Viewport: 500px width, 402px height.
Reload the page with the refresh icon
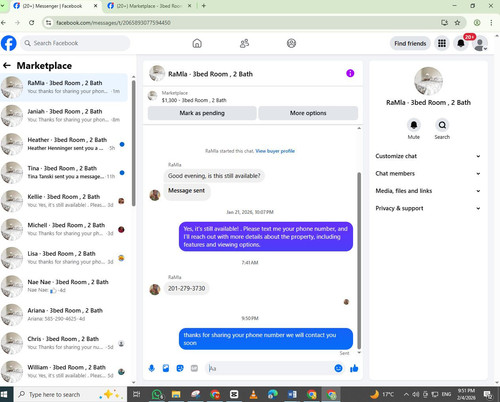tap(31, 23)
